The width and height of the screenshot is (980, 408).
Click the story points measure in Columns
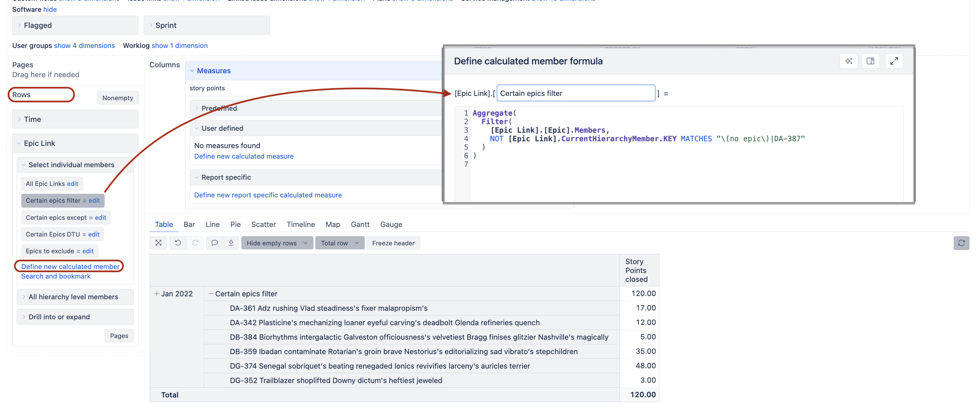[207, 88]
